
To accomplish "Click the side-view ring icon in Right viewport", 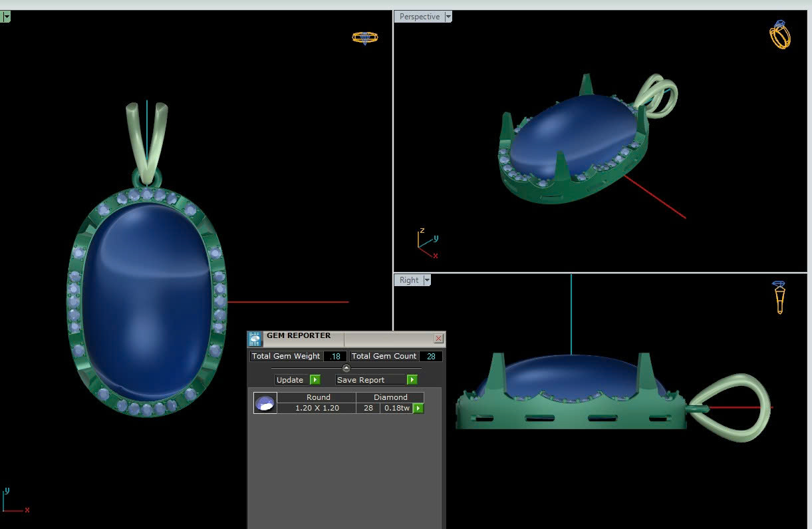I will [x=779, y=297].
